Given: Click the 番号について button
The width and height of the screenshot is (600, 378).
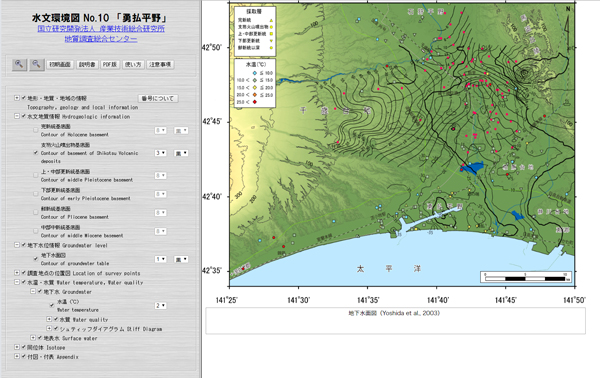Looking at the screenshot, I should click(x=158, y=98).
